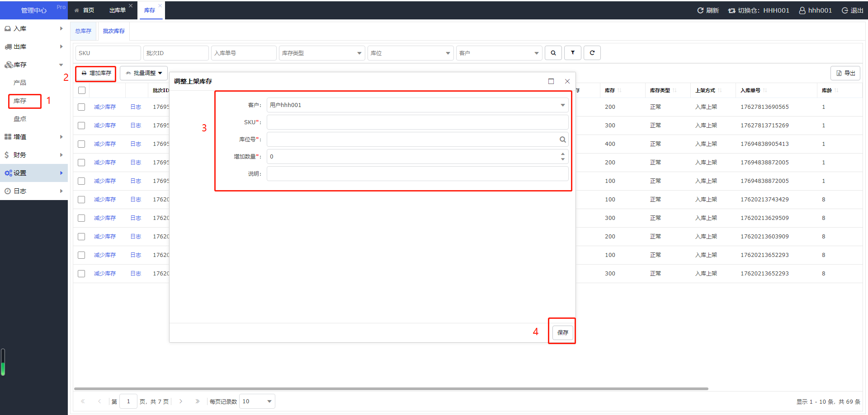Toggle the select-all header checkbox

pyautogui.click(x=82, y=90)
